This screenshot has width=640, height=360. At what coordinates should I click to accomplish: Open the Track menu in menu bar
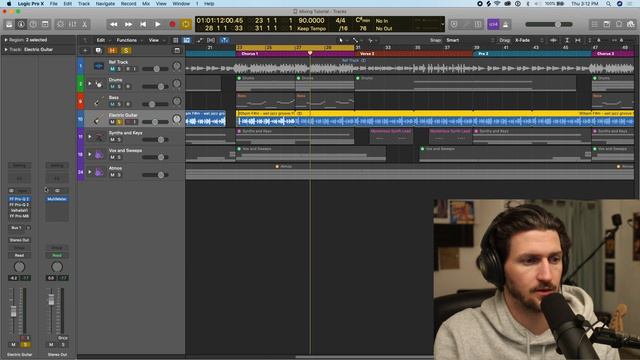click(x=84, y=4)
